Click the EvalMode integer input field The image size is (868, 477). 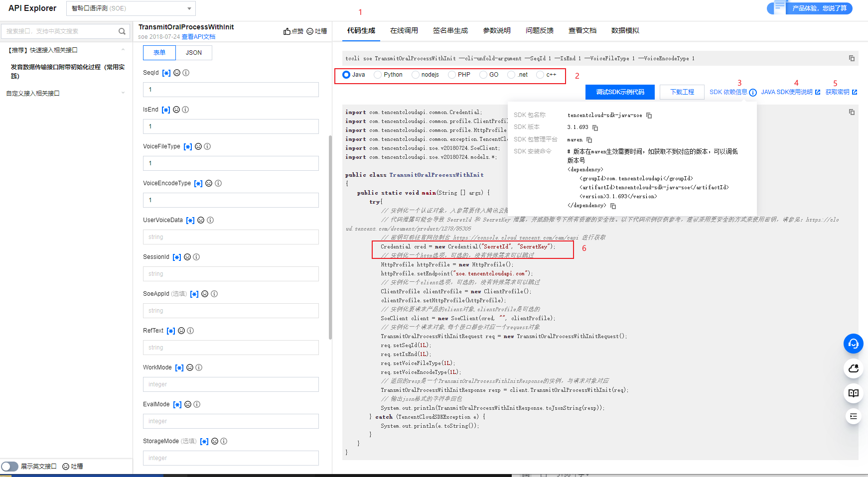[231, 421]
